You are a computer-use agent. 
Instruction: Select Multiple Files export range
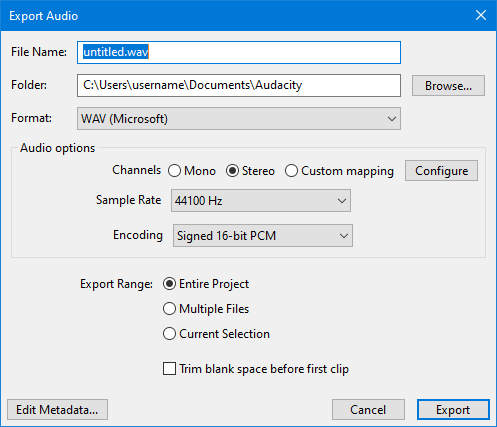pos(206,309)
